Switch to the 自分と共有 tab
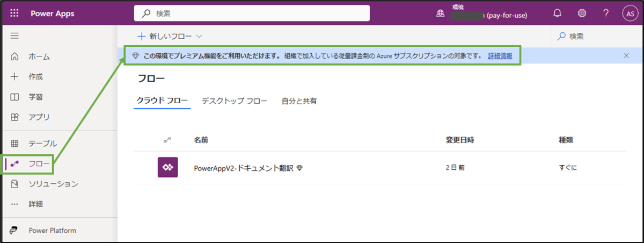 pyautogui.click(x=299, y=101)
